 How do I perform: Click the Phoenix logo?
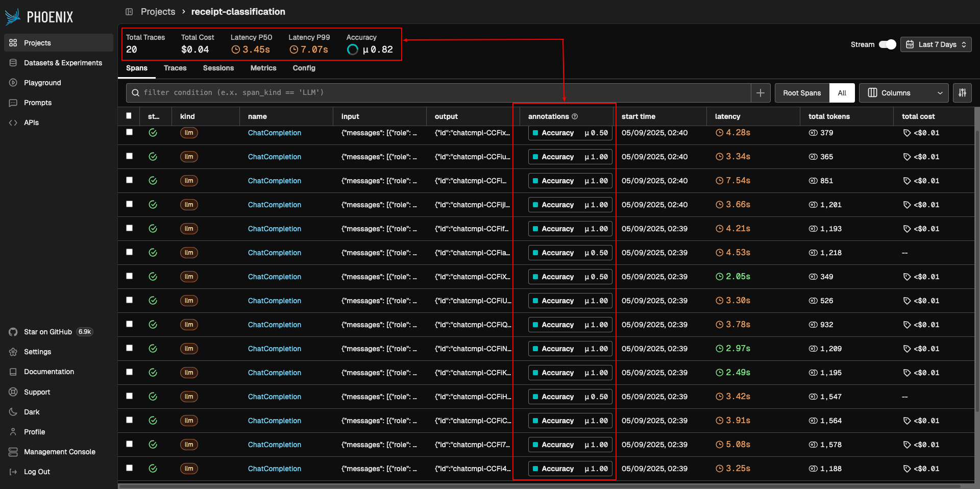pyautogui.click(x=12, y=16)
